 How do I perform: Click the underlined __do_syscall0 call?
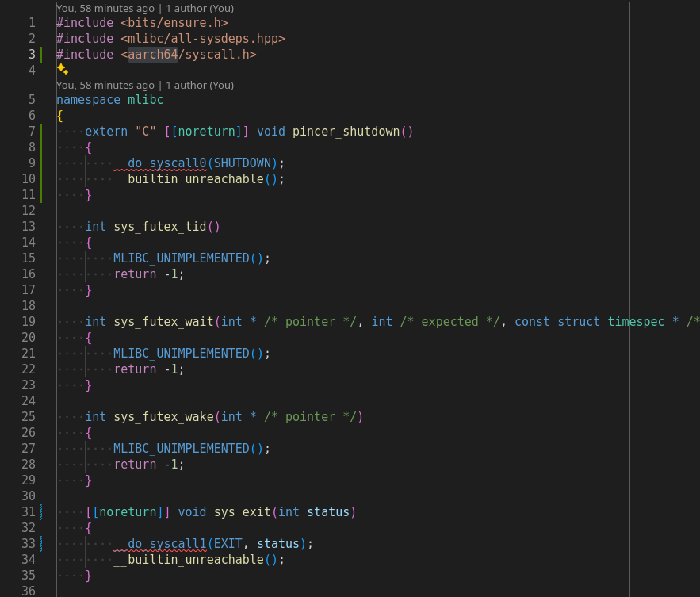click(x=160, y=163)
